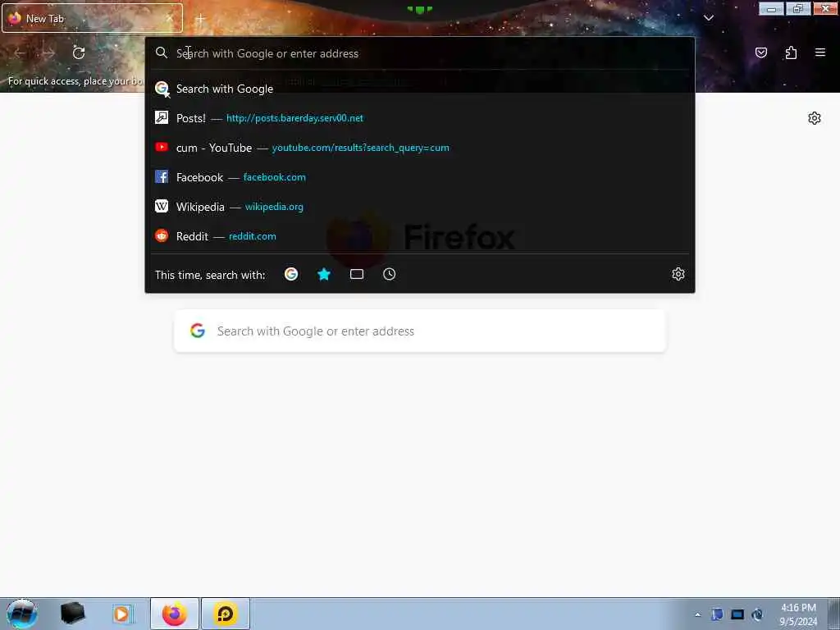Click the Reddit favicon in suggestions
840x630 pixels.
pos(162,235)
